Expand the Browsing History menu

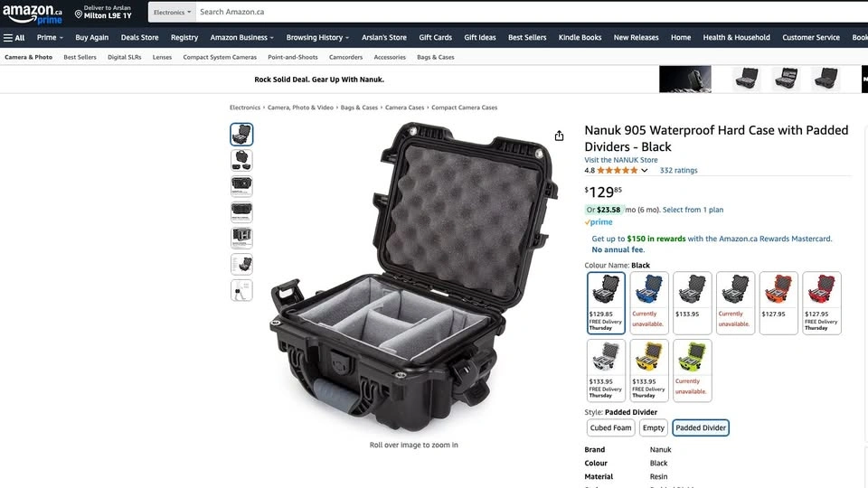[317, 38]
